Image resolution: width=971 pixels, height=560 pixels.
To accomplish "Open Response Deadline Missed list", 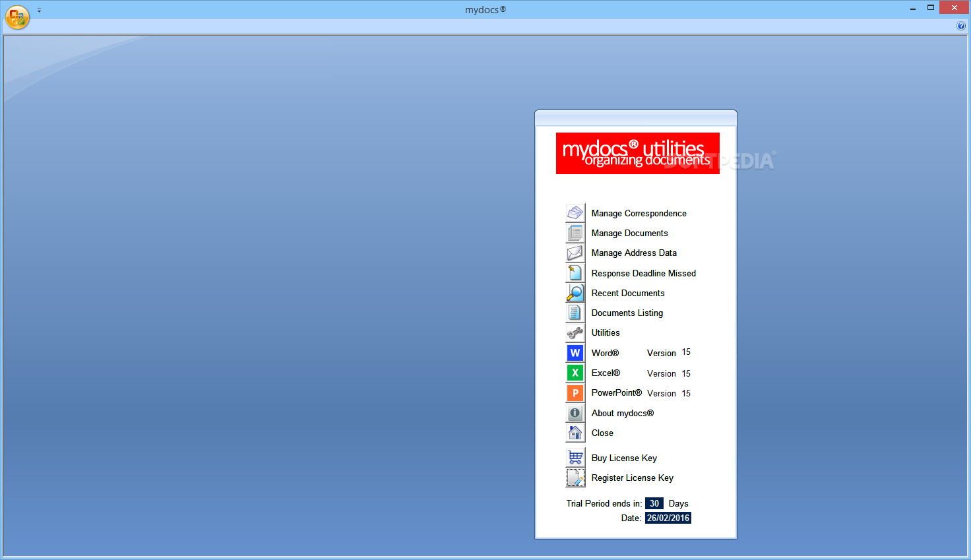I will point(643,273).
